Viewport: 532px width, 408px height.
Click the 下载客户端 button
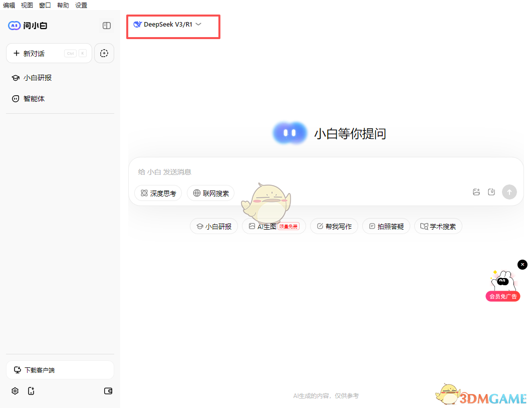pos(60,369)
